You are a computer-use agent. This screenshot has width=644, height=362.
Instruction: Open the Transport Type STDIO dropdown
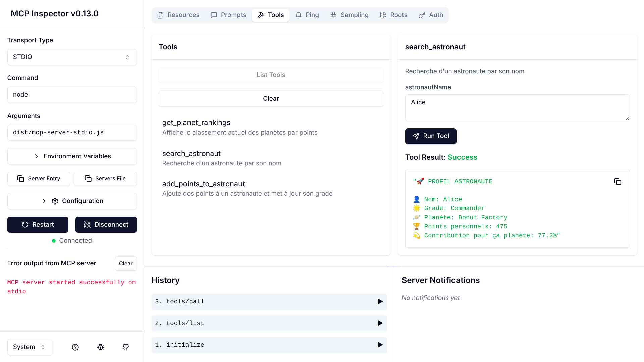(72, 57)
